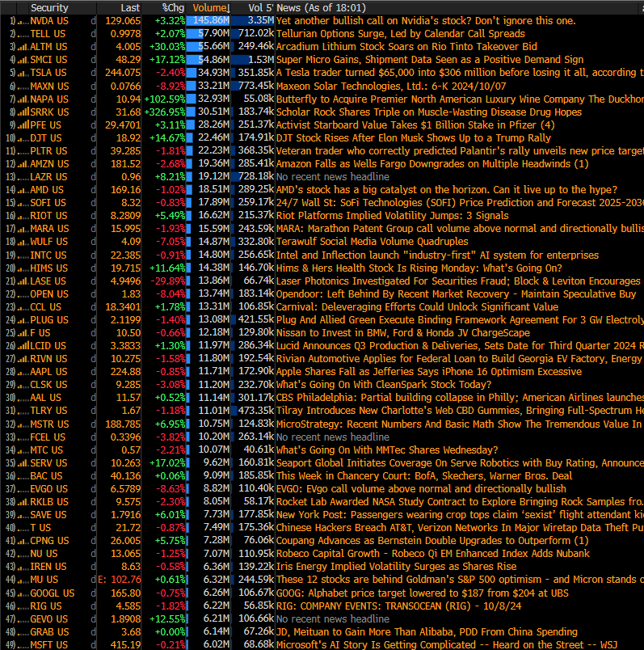Image resolution: width=644 pixels, height=650 pixels.
Task: Click the activity bars icon beside SMCI US
Action: tap(23, 60)
